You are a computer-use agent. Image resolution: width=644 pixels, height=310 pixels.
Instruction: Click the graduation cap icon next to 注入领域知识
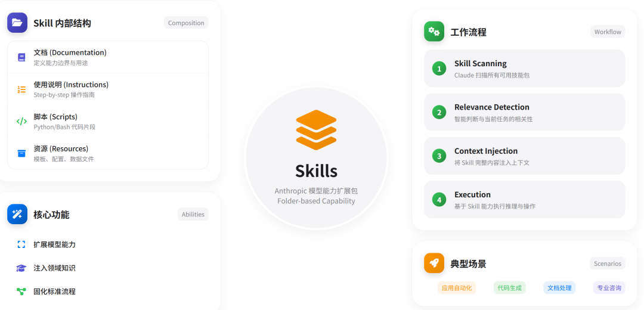click(21, 268)
